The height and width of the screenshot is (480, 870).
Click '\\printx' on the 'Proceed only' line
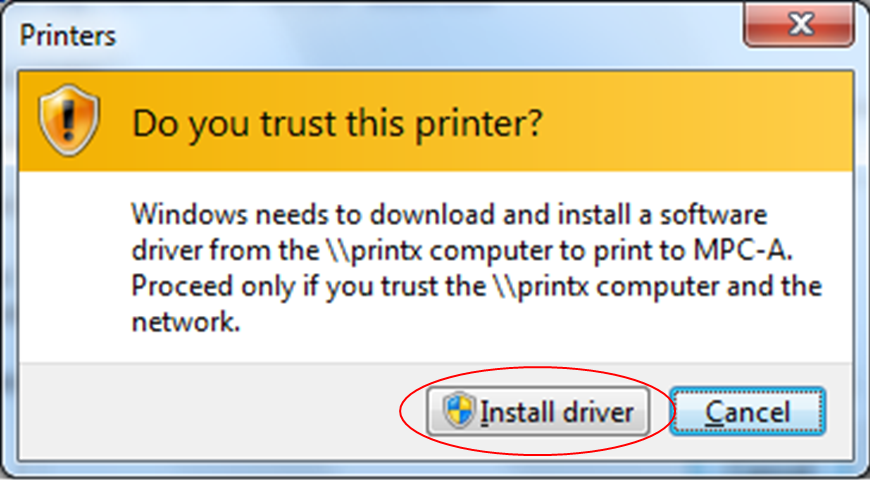click(x=540, y=288)
